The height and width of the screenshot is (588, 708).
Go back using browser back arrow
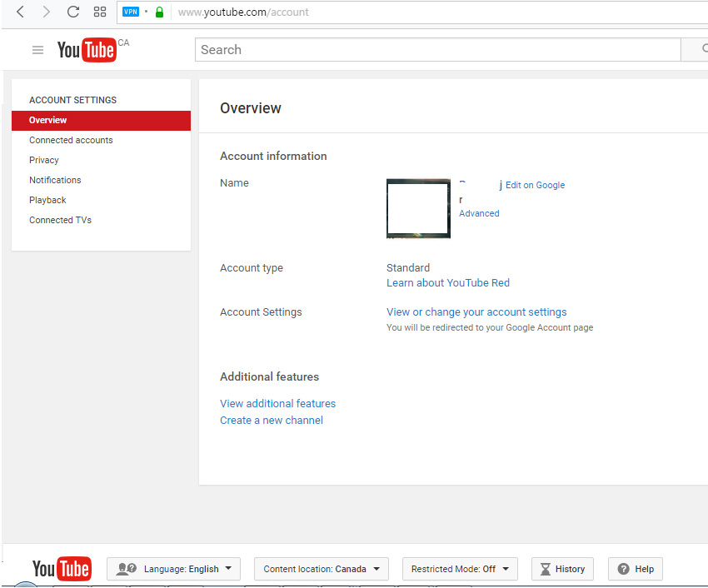20,12
